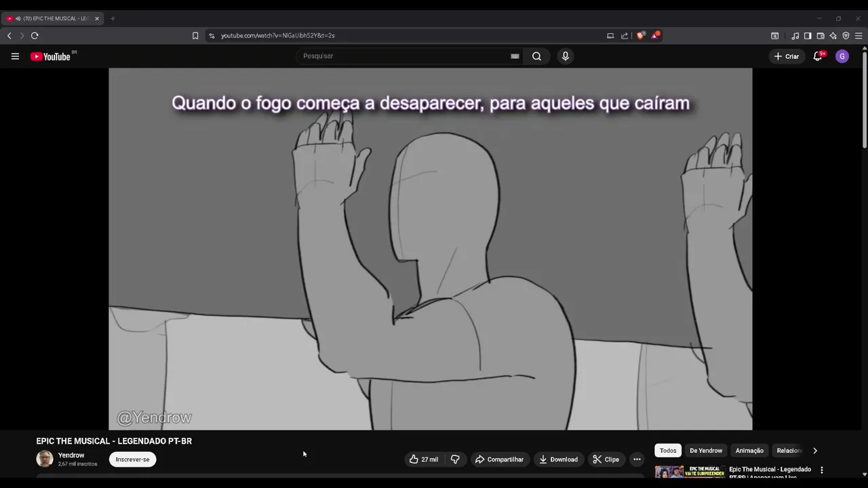Open site settings icon in address bar
868x488 pixels.
coord(212,35)
